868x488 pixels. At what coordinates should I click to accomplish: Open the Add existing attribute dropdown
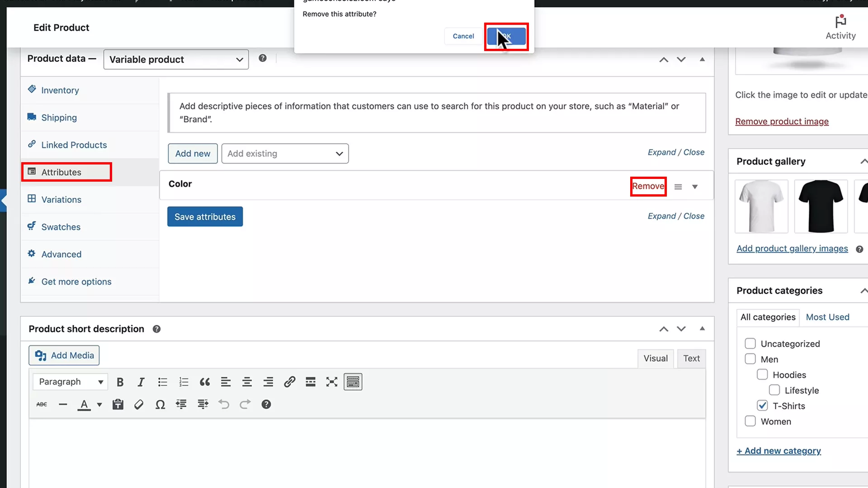[285, 154]
